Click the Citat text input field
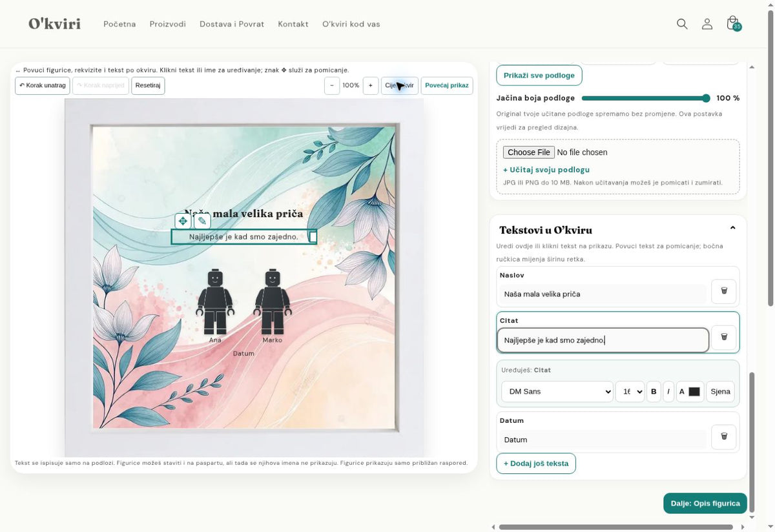This screenshot has width=775, height=532. coord(603,340)
